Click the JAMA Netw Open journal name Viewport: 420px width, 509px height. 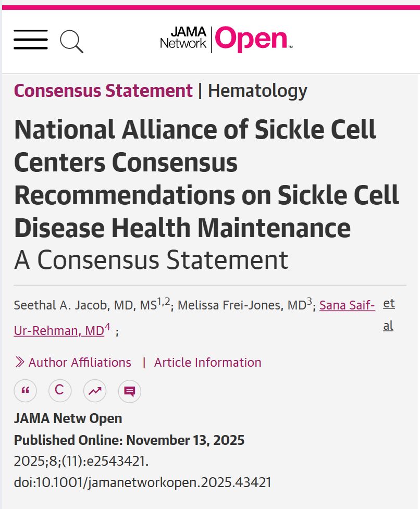[x=67, y=418]
